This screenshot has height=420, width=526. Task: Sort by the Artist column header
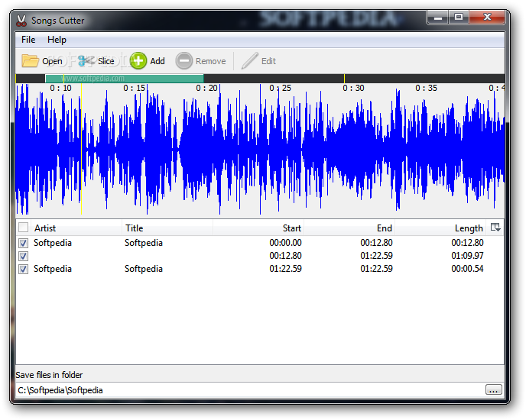(x=76, y=228)
